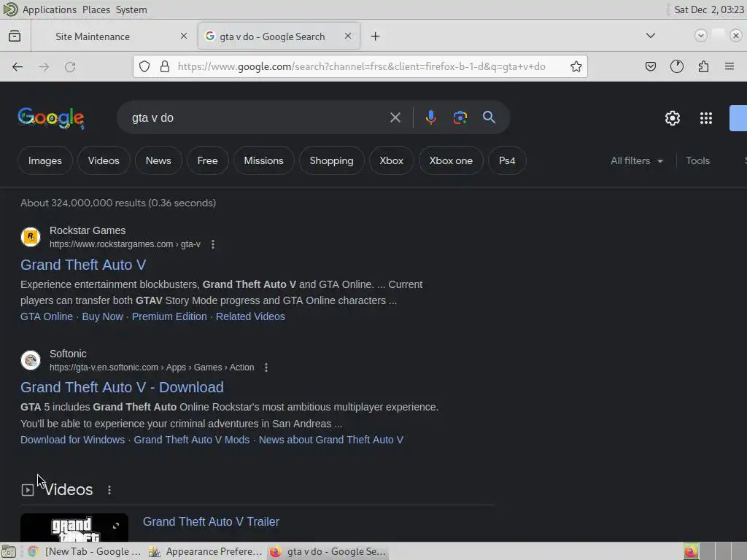The height and width of the screenshot is (560, 747).
Task: Open a new browser tab
Action: 376,36
